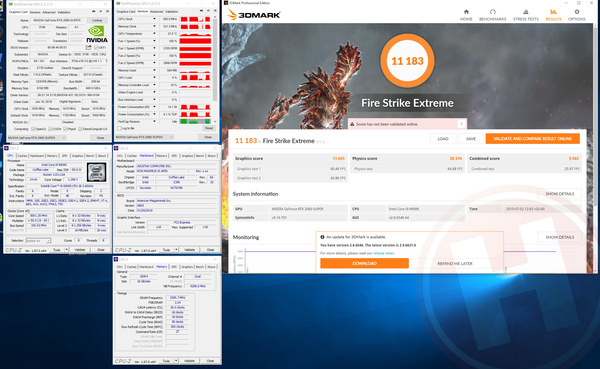Click the BIOS export share icon
The height and width of the screenshot is (369, 600).
pos(88,47)
